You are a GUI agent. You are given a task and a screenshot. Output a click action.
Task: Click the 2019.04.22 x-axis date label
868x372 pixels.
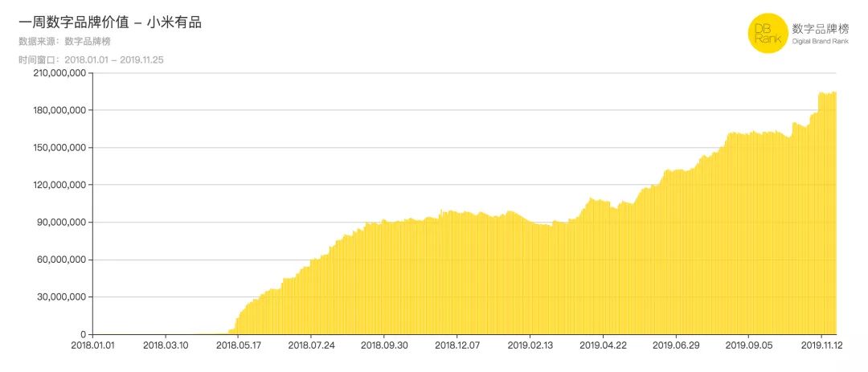pos(603,345)
